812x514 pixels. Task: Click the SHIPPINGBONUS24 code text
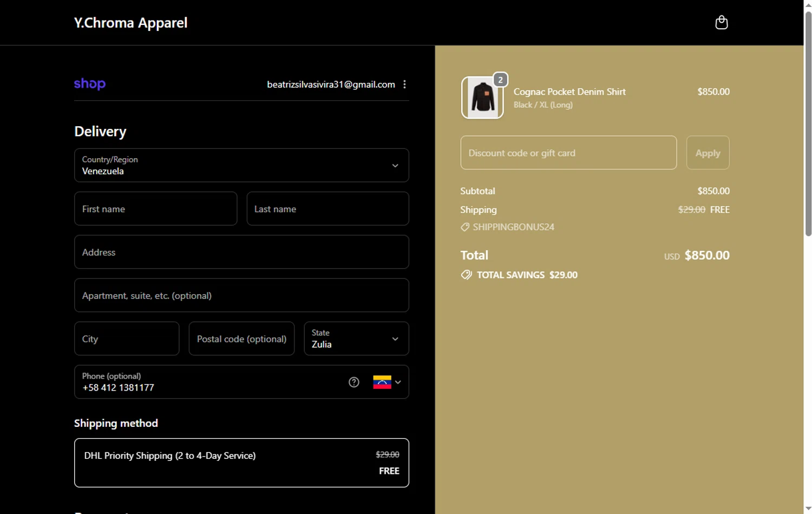coord(513,227)
